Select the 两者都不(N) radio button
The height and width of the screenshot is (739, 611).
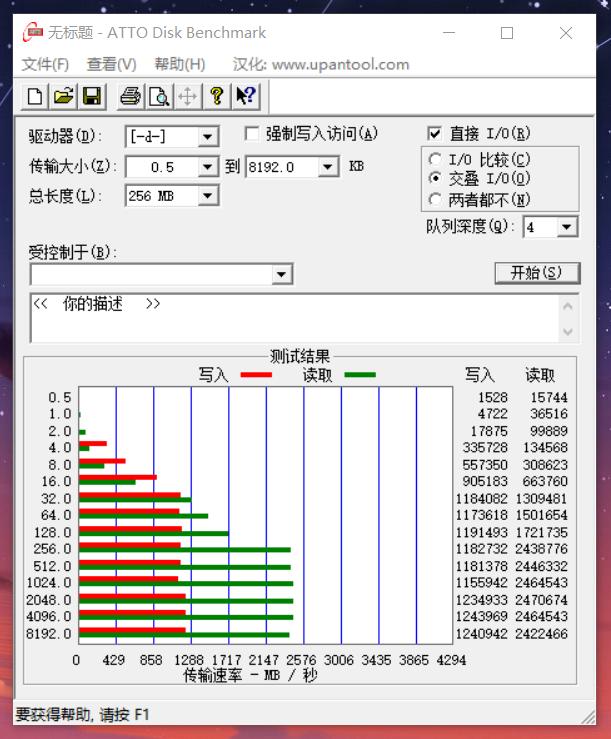point(435,199)
